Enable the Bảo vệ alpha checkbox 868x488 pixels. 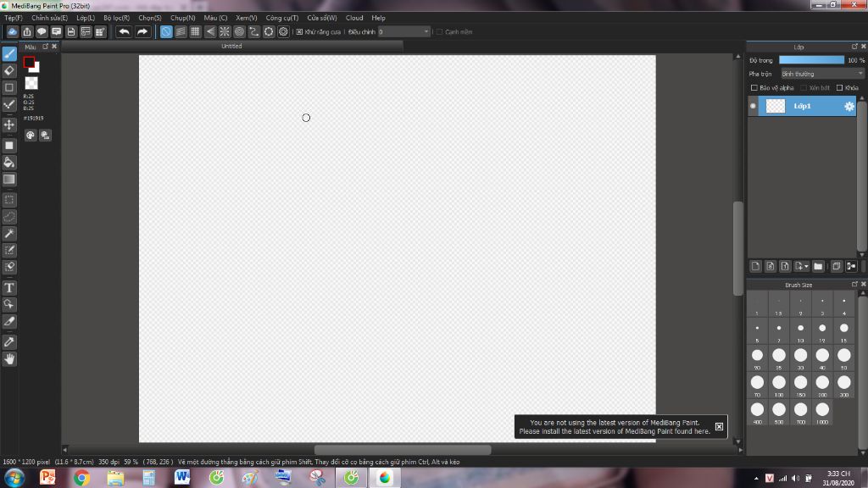(754, 88)
